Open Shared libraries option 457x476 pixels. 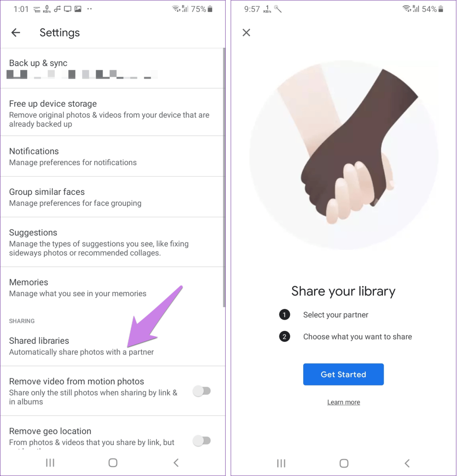coord(112,346)
